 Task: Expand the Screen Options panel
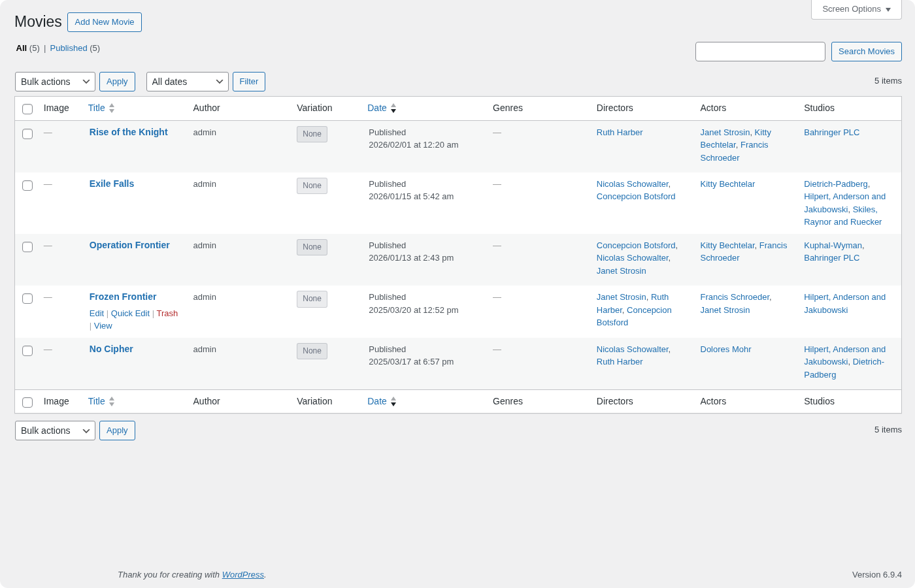[x=856, y=9]
